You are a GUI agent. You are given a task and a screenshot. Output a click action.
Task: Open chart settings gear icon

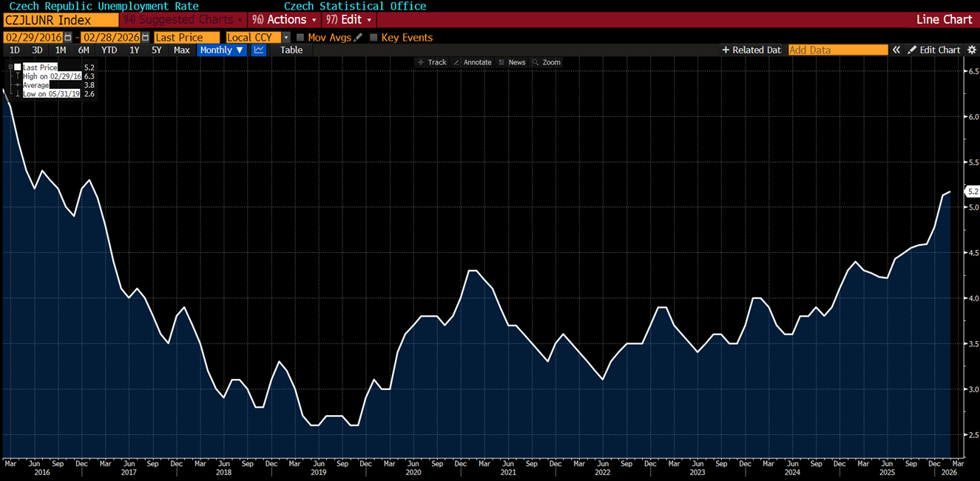tap(970, 50)
